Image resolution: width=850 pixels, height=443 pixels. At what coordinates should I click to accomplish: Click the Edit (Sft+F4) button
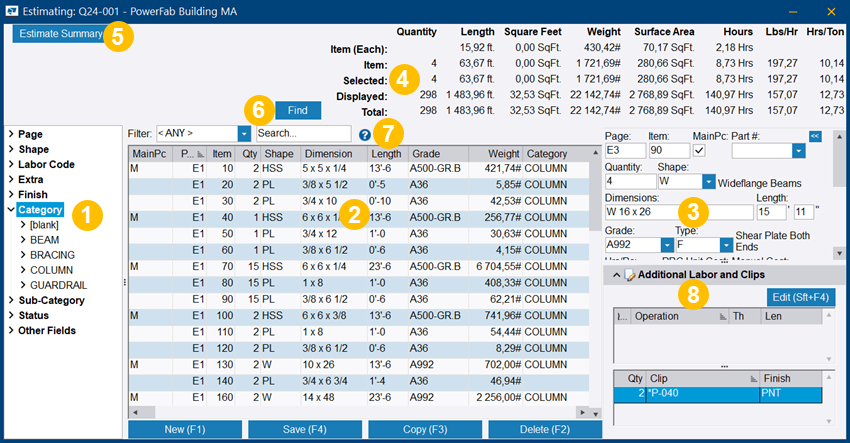tap(801, 297)
